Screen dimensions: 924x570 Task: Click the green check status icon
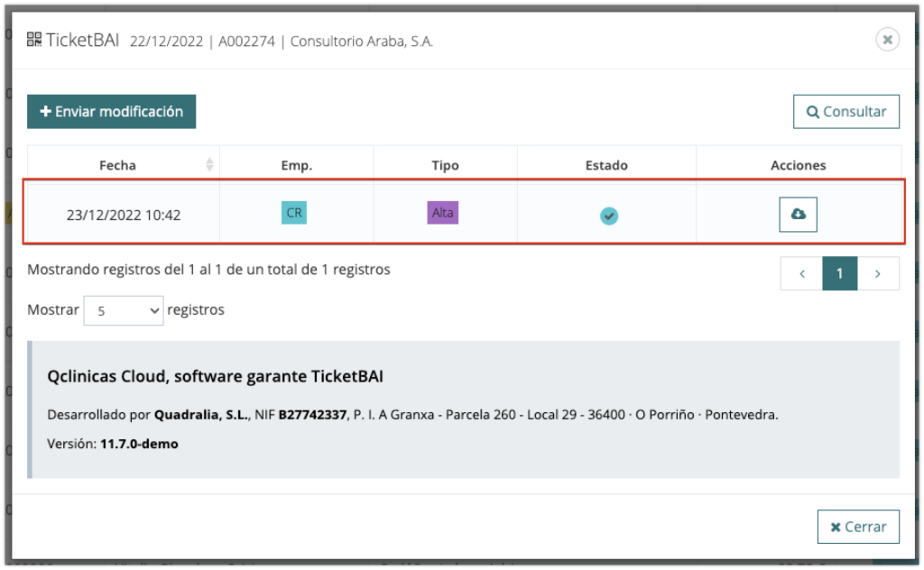609,216
